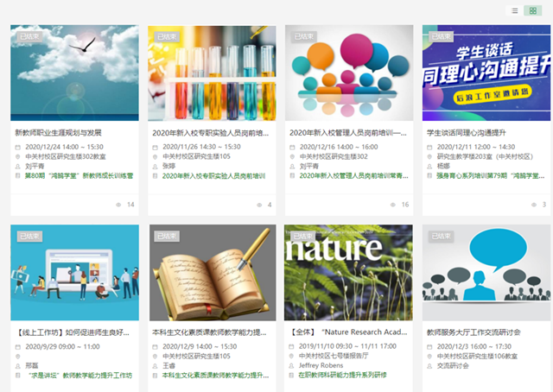
Task: Click eye icon on 学生谈话同理心沟通提升 card
Action: pyautogui.click(x=532, y=205)
